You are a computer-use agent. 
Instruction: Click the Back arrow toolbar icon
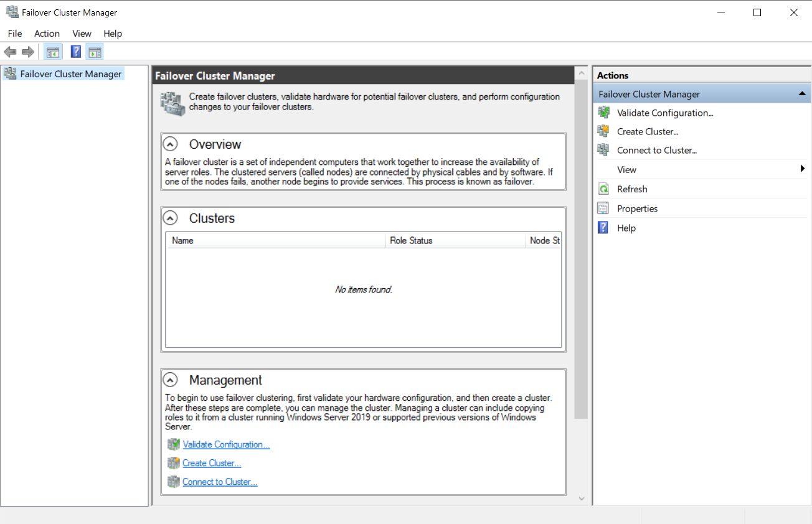click(10, 52)
